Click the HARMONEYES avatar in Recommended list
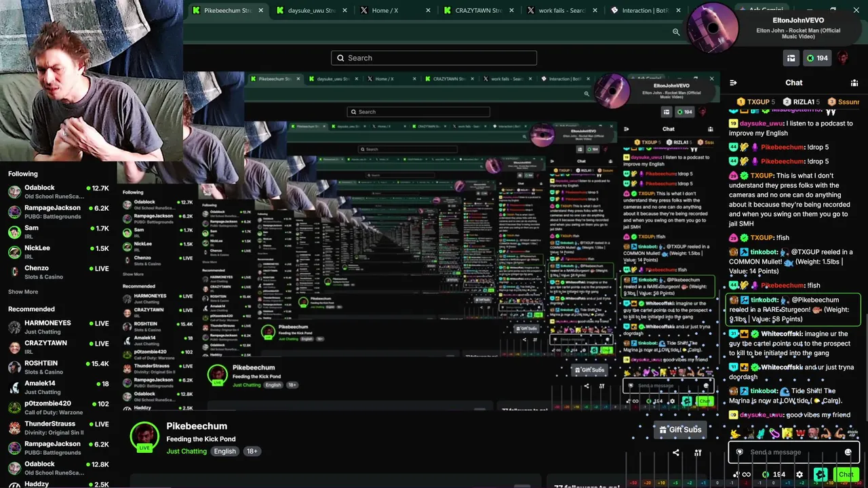868x488 pixels. [14, 327]
